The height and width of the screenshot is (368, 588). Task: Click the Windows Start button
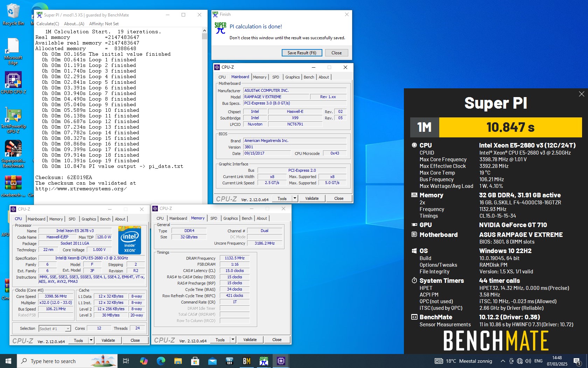click(8, 361)
